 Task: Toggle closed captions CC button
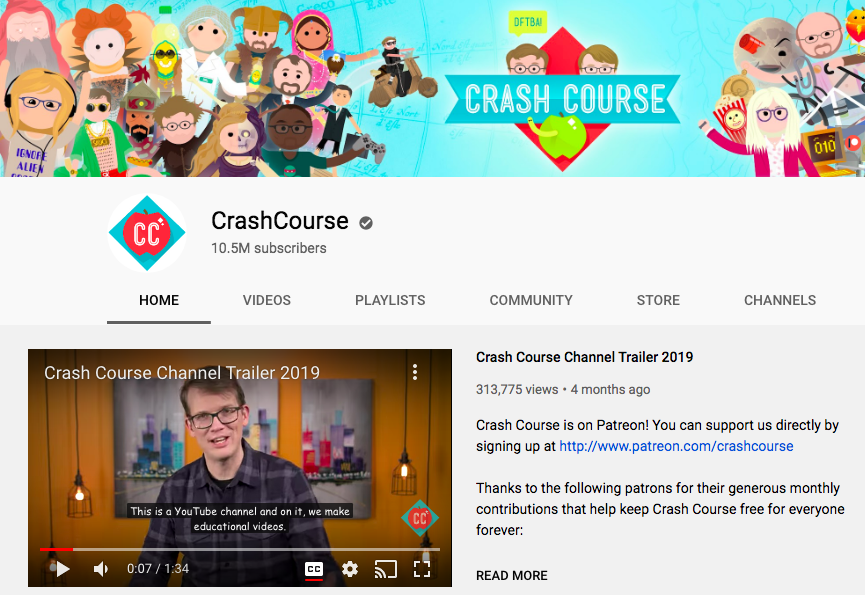coord(313,569)
